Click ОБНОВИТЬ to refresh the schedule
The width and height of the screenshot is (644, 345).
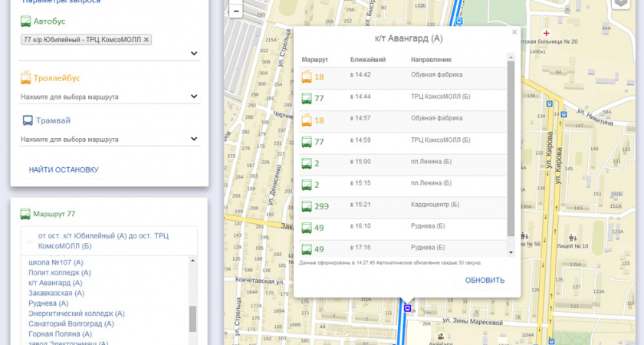point(485,281)
